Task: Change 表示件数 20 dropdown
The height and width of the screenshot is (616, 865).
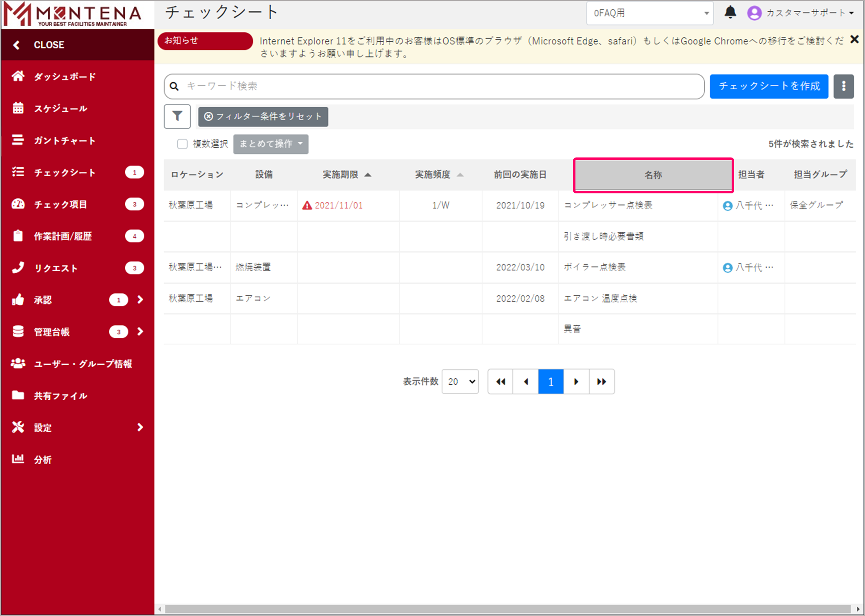Action: pyautogui.click(x=460, y=381)
